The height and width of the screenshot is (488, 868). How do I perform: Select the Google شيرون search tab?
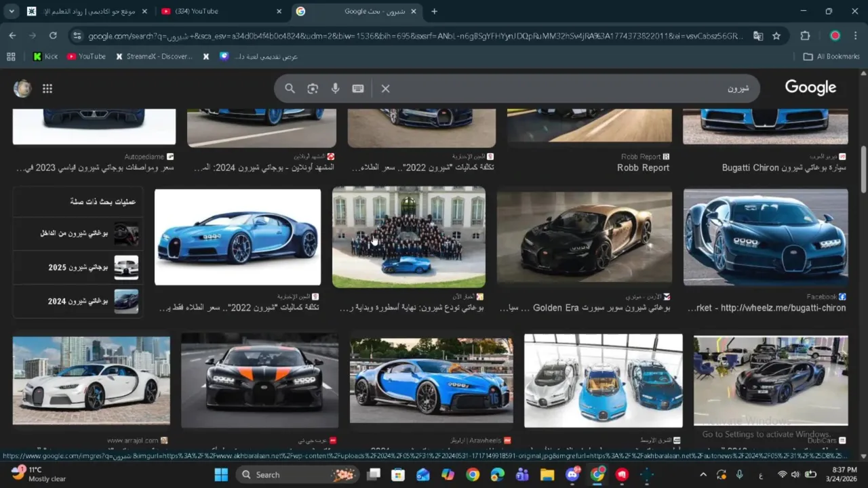(357, 11)
